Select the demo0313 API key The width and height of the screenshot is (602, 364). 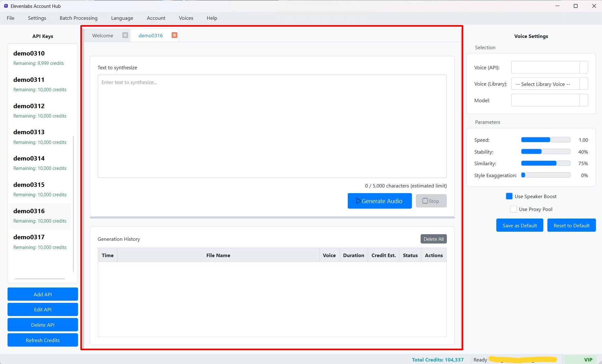click(40, 137)
